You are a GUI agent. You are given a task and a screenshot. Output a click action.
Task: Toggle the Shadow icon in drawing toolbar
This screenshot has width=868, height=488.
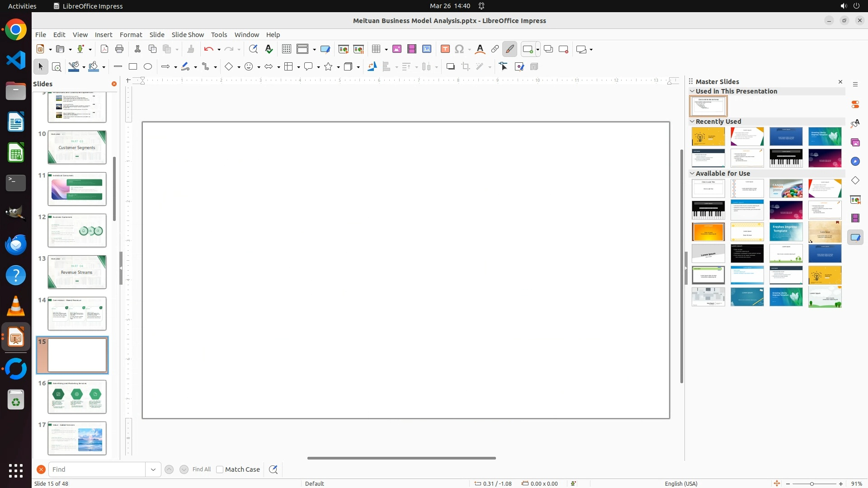[x=450, y=67]
